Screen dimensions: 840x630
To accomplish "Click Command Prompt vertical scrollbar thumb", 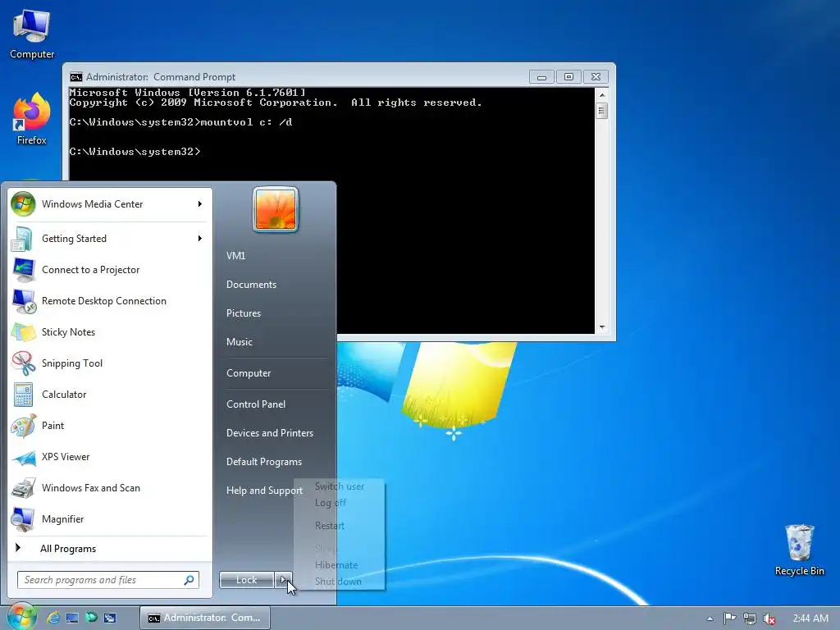I will [x=602, y=111].
